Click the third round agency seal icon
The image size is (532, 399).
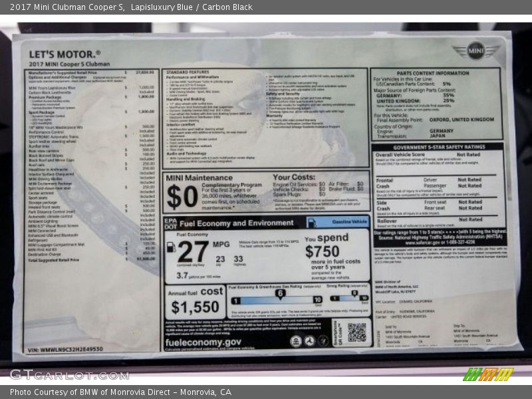tap(323, 340)
